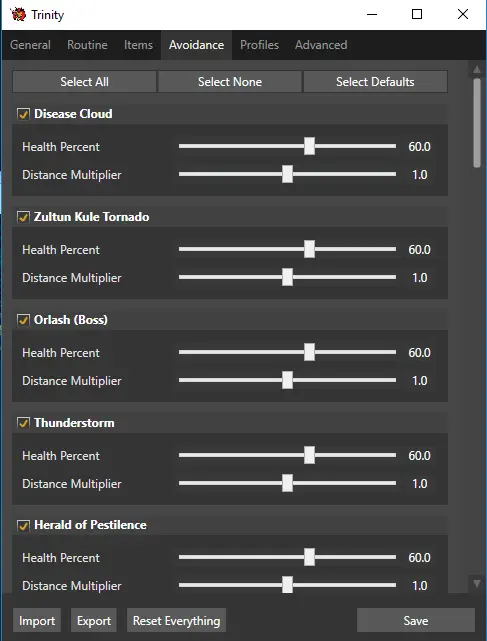Disable the Orlash (Boss) avoidance checkbox

(x=23, y=320)
